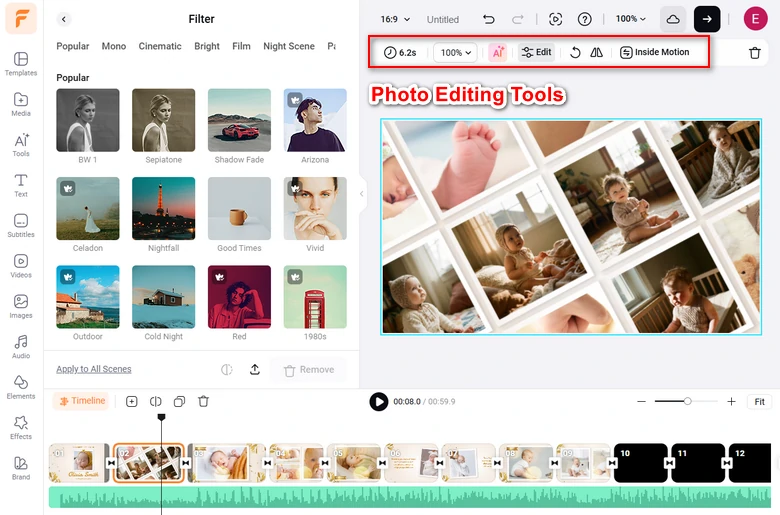
Task: Click the AI tools icon in photo toolbar
Action: point(497,52)
